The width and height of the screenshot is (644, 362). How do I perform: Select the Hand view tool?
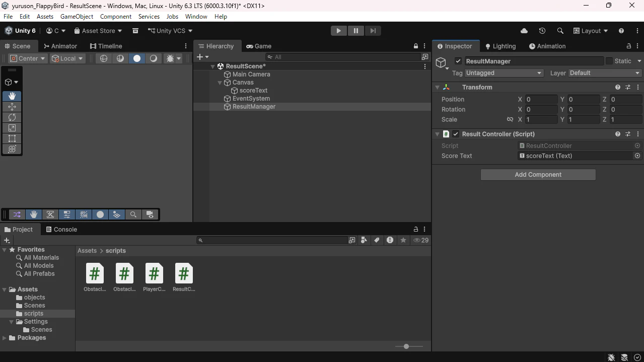[12, 96]
